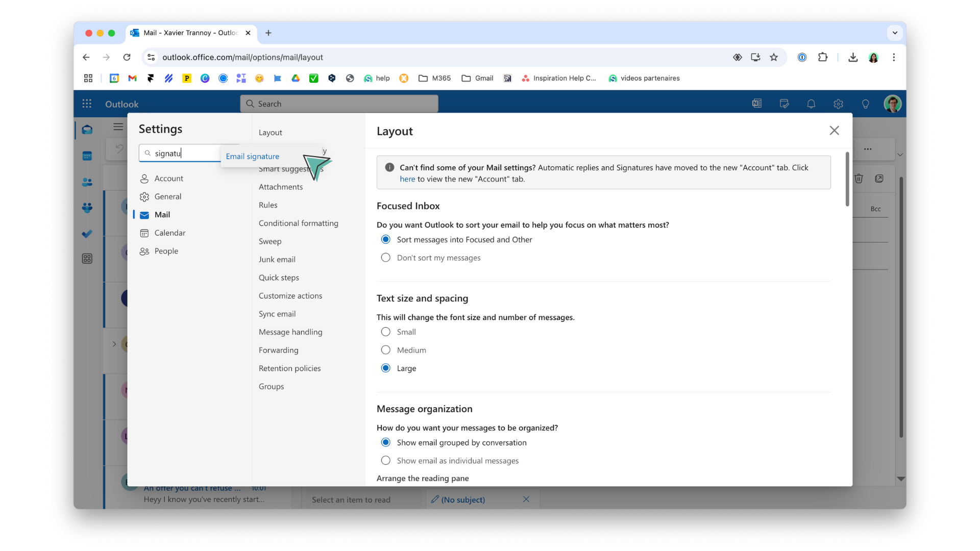Open the Outlook app launcher waffle icon
This screenshot has height=551, width=980.
coord(87,104)
